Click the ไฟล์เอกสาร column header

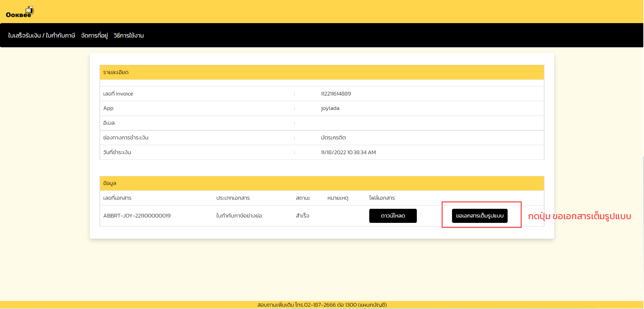coord(382,198)
